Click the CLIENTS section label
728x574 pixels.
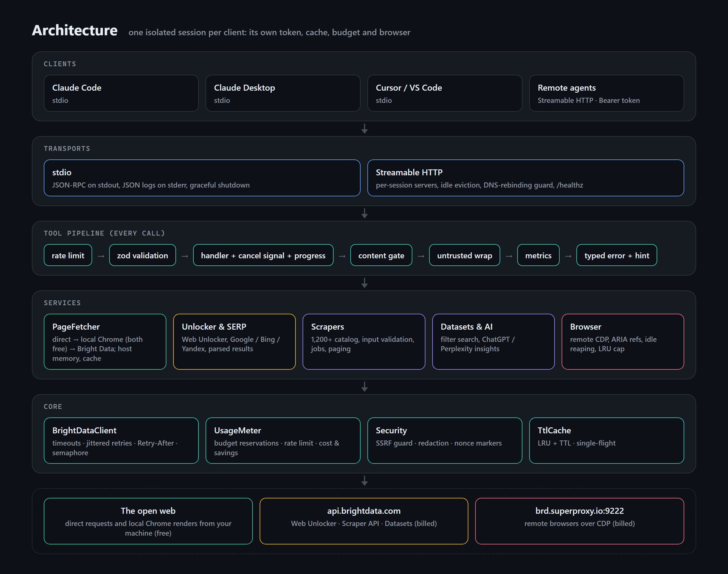tap(60, 64)
